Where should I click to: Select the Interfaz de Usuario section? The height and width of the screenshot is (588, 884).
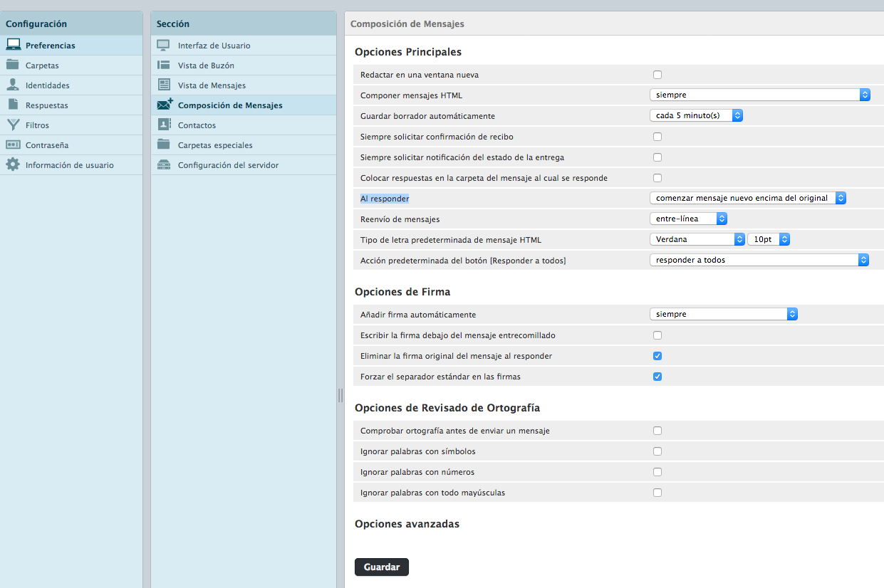point(244,46)
